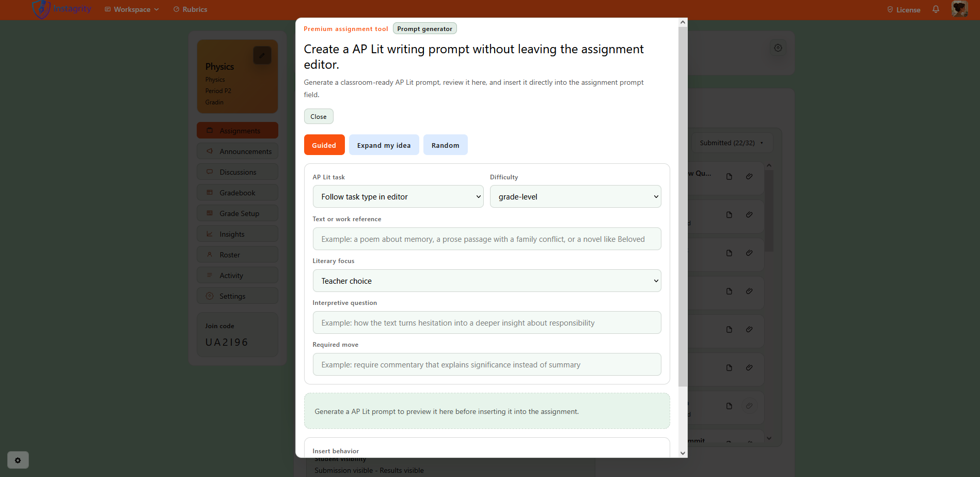Open document icon in seventh submission row
Screen dimensions: 980x477
(x=729, y=406)
